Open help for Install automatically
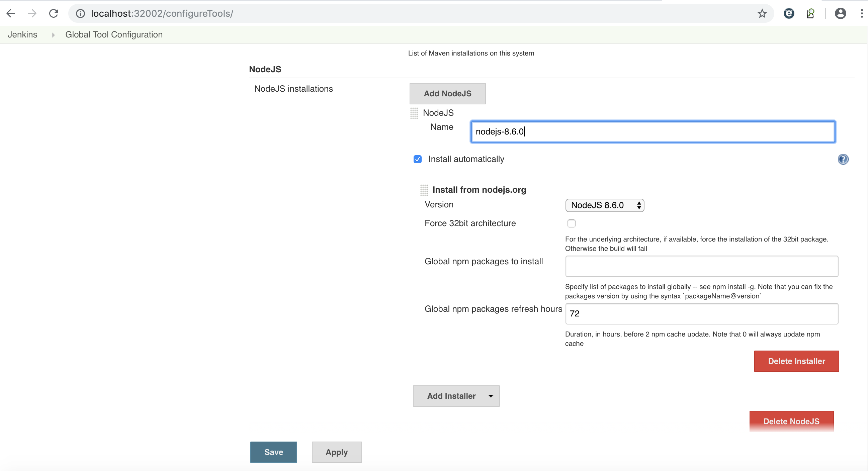Image resolution: width=868 pixels, height=471 pixels. coord(843,159)
